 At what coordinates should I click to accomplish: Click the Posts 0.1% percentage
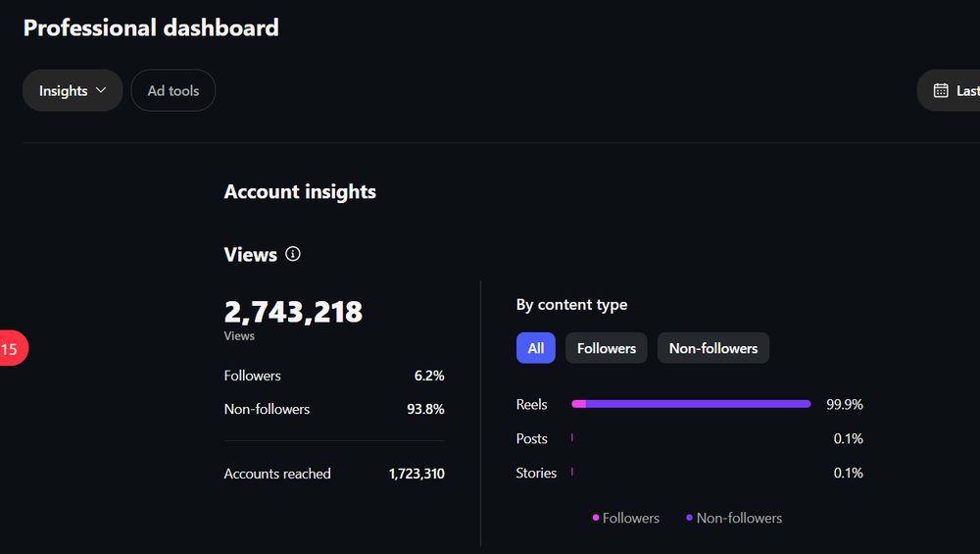(x=848, y=439)
